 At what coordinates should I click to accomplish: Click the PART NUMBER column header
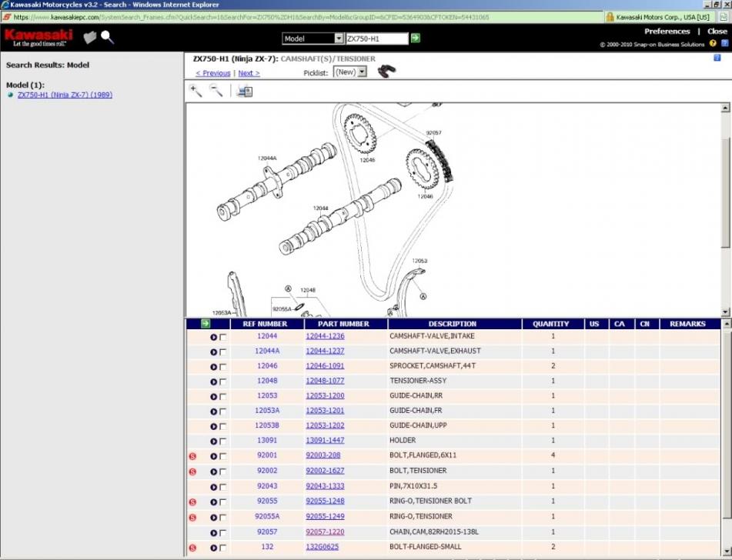click(343, 324)
